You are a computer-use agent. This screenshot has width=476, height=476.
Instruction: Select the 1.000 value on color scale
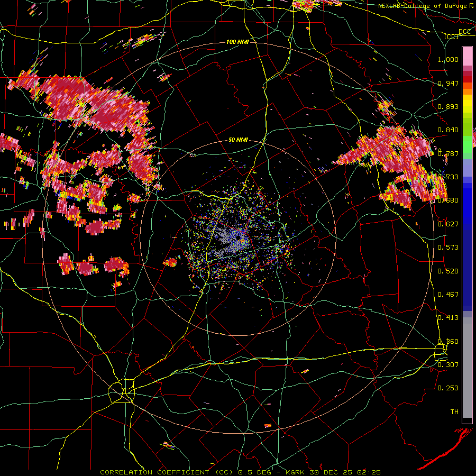point(448,59)
